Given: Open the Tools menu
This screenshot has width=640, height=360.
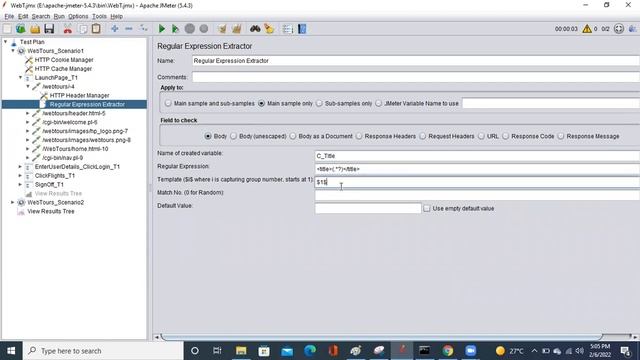Looking at the screenshot, I should point(99,16).
